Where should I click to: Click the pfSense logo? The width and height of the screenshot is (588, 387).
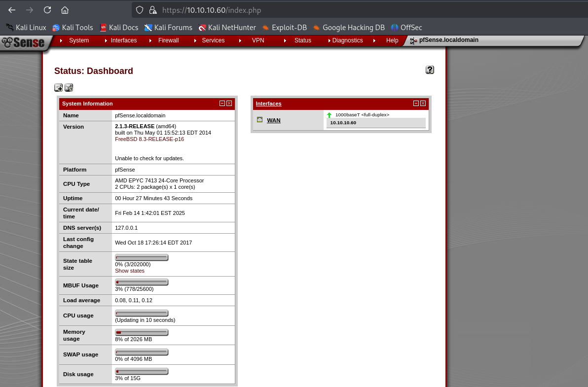pos(24,43)
